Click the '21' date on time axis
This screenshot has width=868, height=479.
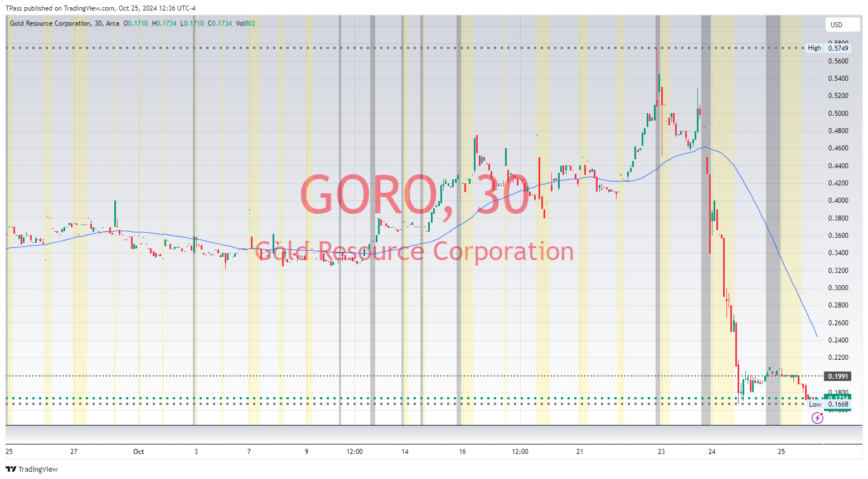(x=580, y=452)
